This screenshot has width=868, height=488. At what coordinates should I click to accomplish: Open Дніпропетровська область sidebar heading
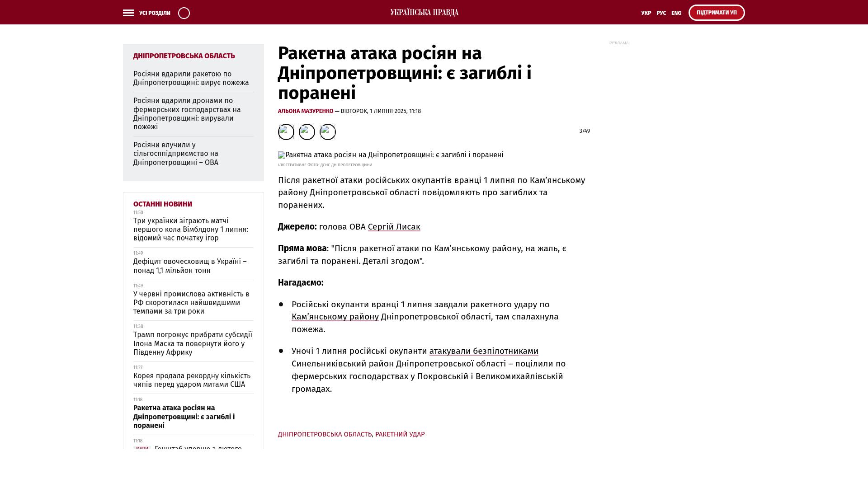[x=184, y=56]
